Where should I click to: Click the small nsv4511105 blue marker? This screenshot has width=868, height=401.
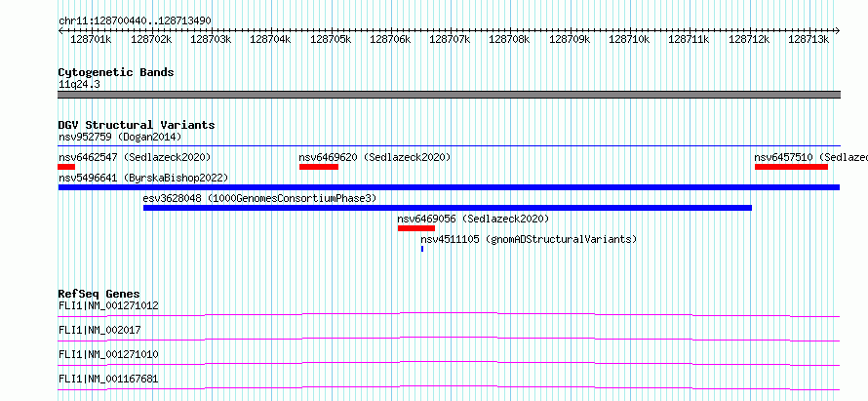(422, 249)
